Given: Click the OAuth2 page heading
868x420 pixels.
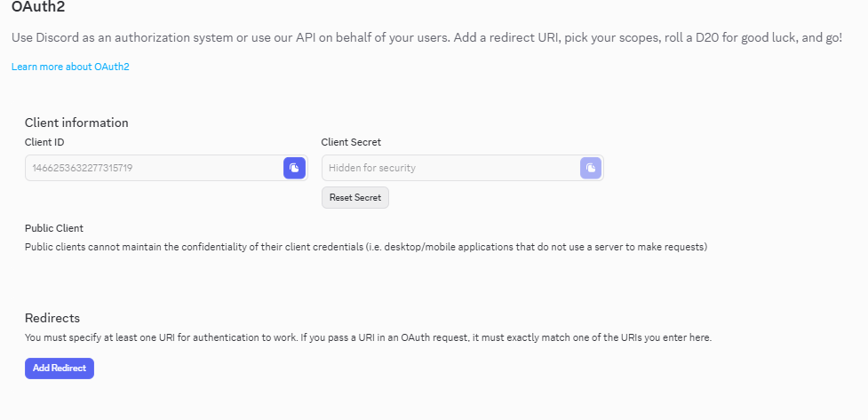Looking at the screenshot, I should 38,7.
